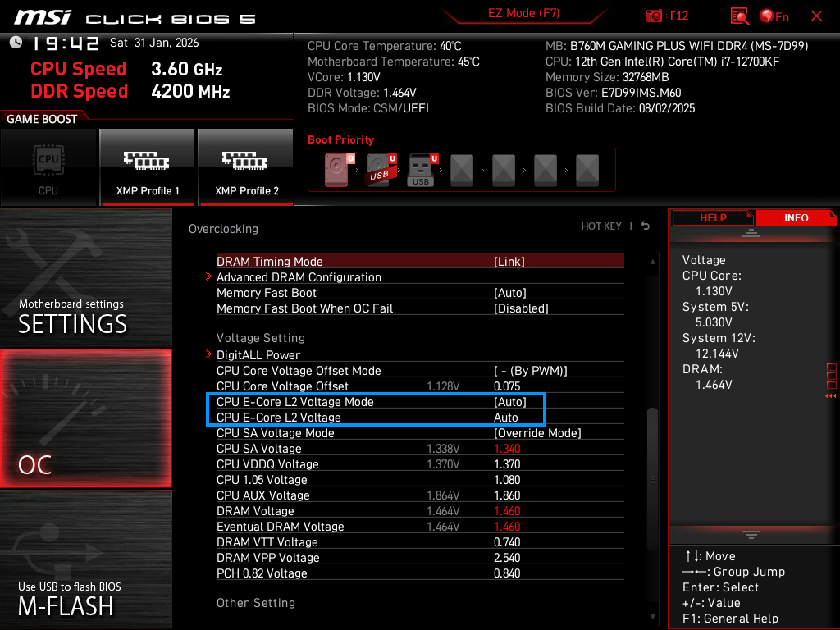Select the Eventual DRAM Voltage row
The width and height of the screenshot is (840, 630).
coord(420,526)
